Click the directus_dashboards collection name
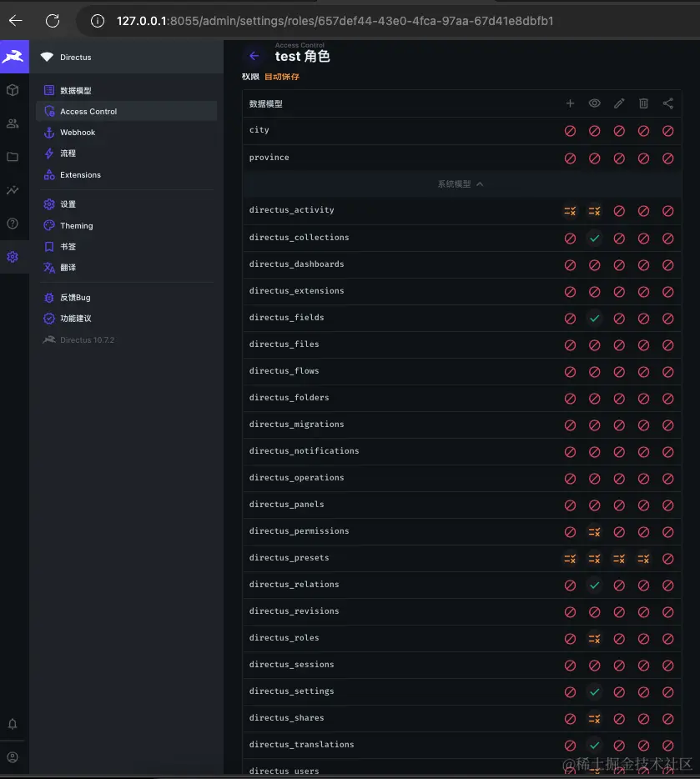Screen dimensions: 700x779 [x=296, y=264]
